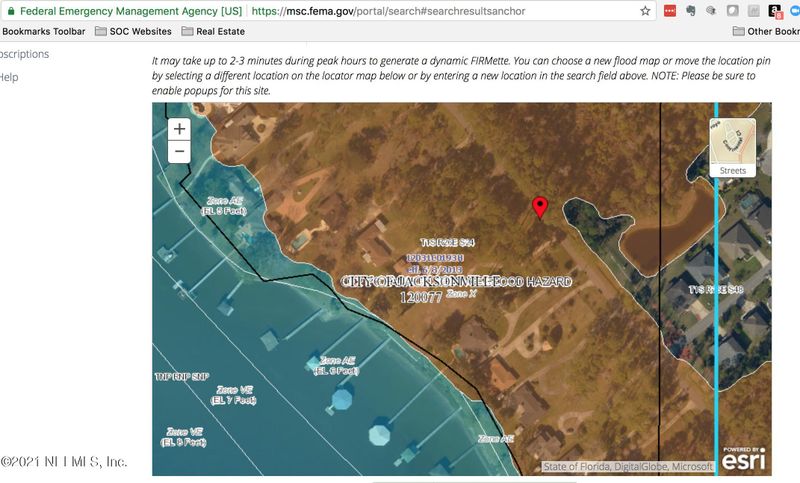This screenshot has width=800, height=483.
Task: Click the TNP RNP SNP map label
Action: tap(182, 376)
